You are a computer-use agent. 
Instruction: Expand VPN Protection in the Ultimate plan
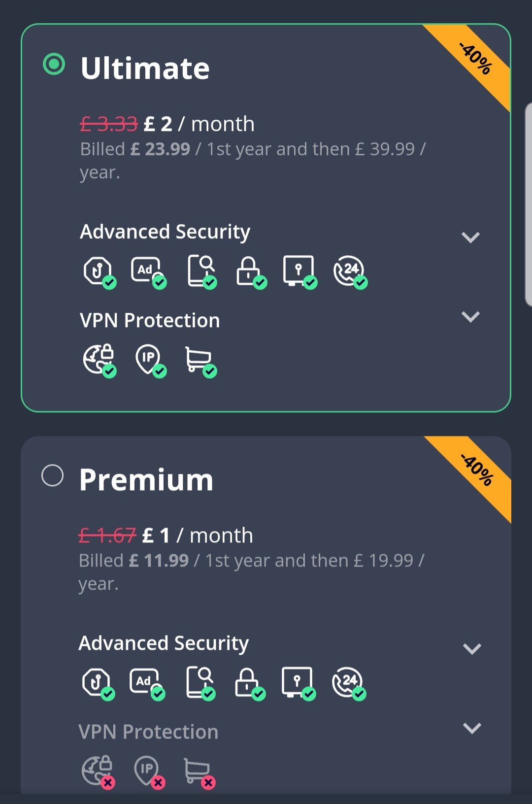pyautogui.click(x=470, y=317)
